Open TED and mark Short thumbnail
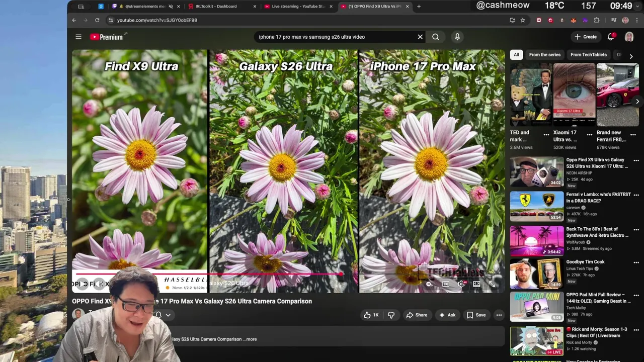Viewport: 644px width, 362px height. click(531, 95)
